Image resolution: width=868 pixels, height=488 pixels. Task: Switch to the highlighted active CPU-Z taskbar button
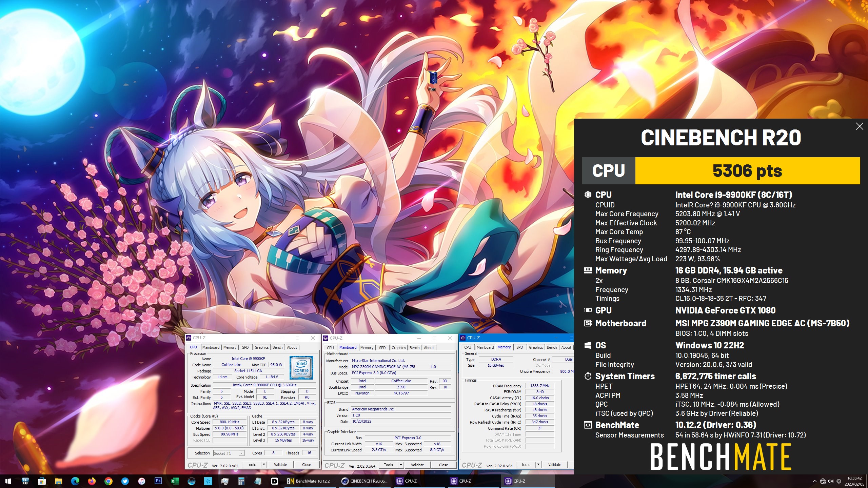[x=528, y=481]
